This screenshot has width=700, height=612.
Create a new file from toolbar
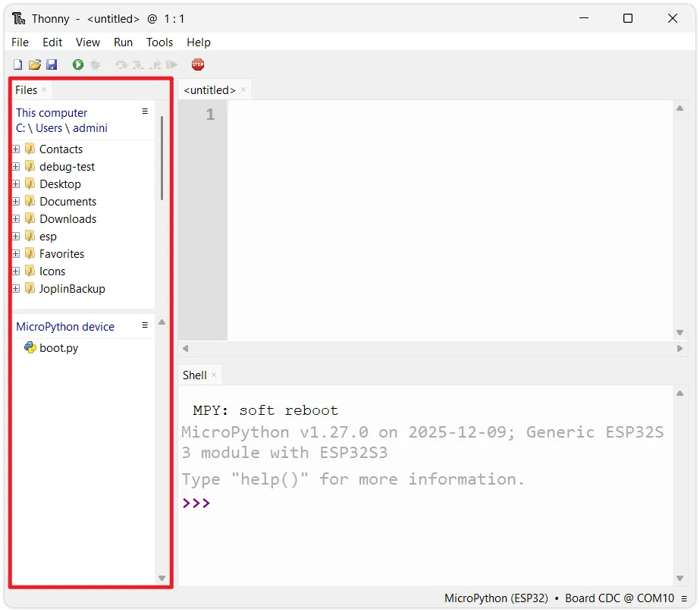point(17,65)
